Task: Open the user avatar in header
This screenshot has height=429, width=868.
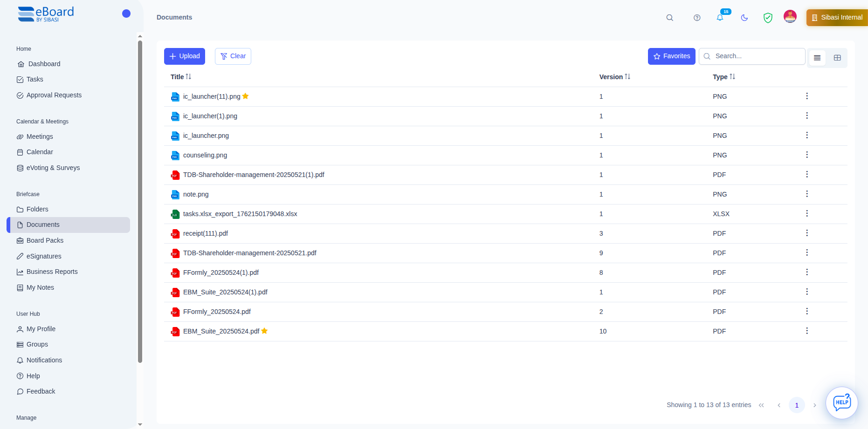Action: (790, 17)
